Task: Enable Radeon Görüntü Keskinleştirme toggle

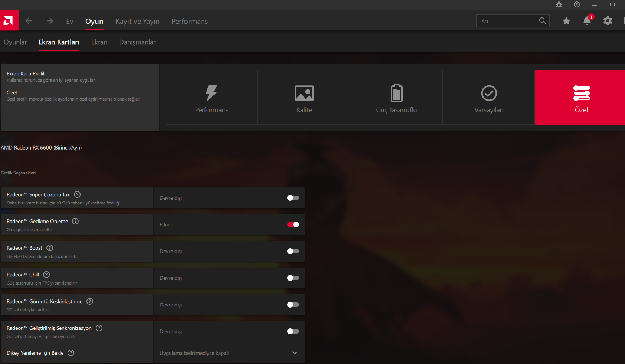Action: (x=293, y=305)
